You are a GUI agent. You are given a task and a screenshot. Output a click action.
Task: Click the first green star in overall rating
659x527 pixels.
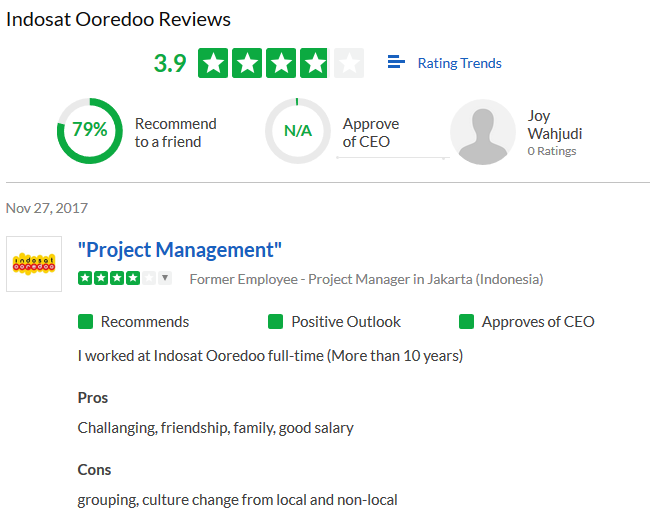coord(213,63)
